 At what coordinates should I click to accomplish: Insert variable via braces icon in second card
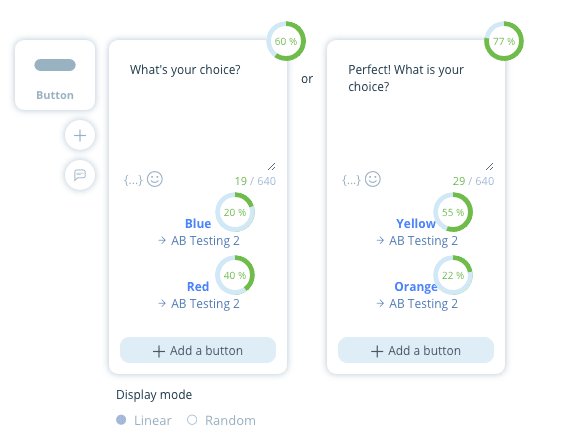click(351, 180)
